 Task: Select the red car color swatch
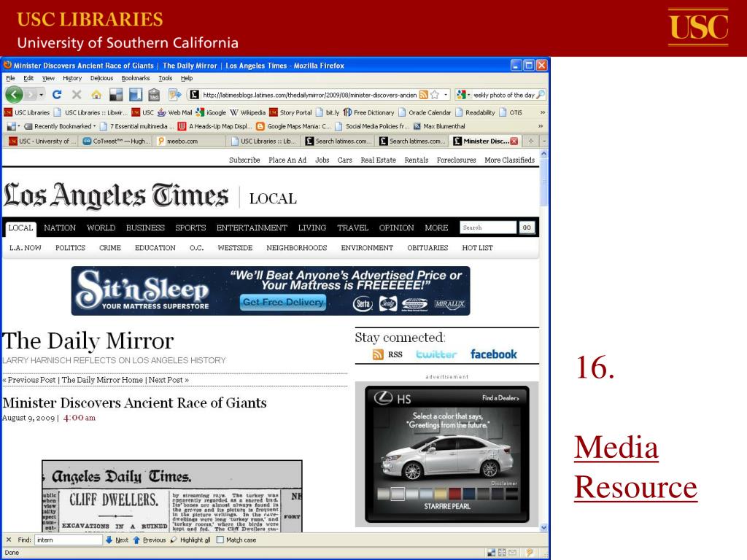tap(455, 494)
